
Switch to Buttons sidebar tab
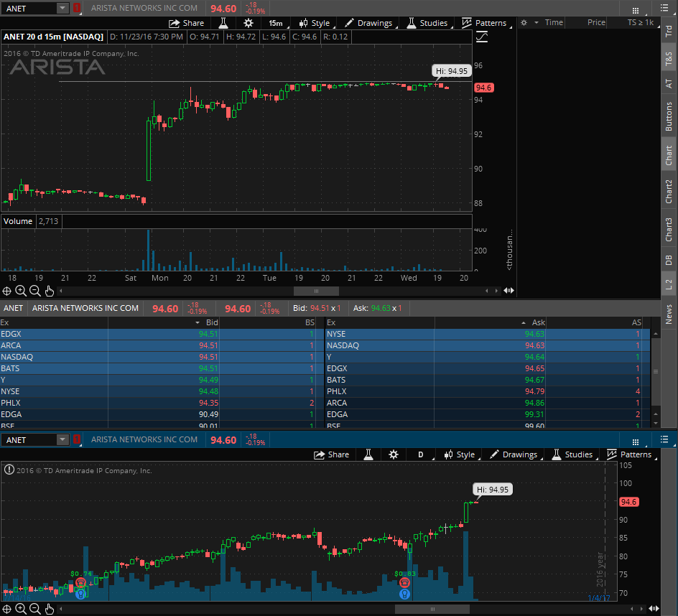[x=669, y=116]
